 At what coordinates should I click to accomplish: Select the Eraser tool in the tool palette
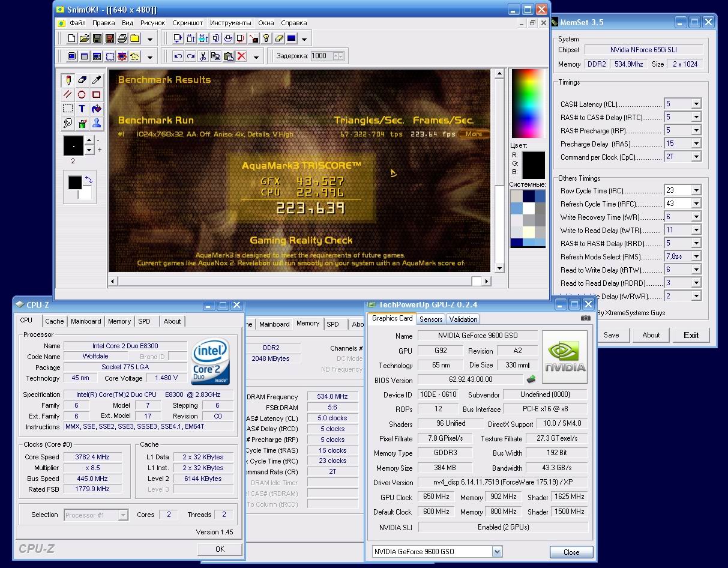[x=82, y=80]
